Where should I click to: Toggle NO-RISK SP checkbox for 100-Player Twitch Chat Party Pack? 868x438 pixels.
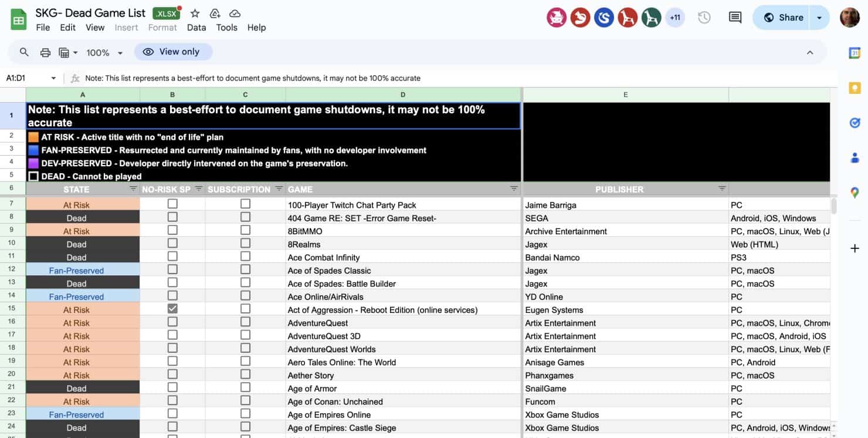[172, 204]
